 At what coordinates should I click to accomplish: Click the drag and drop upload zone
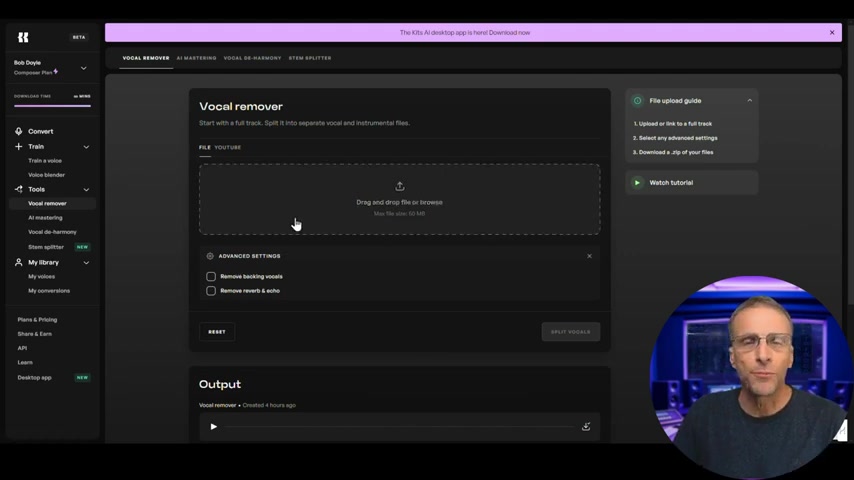400,199
